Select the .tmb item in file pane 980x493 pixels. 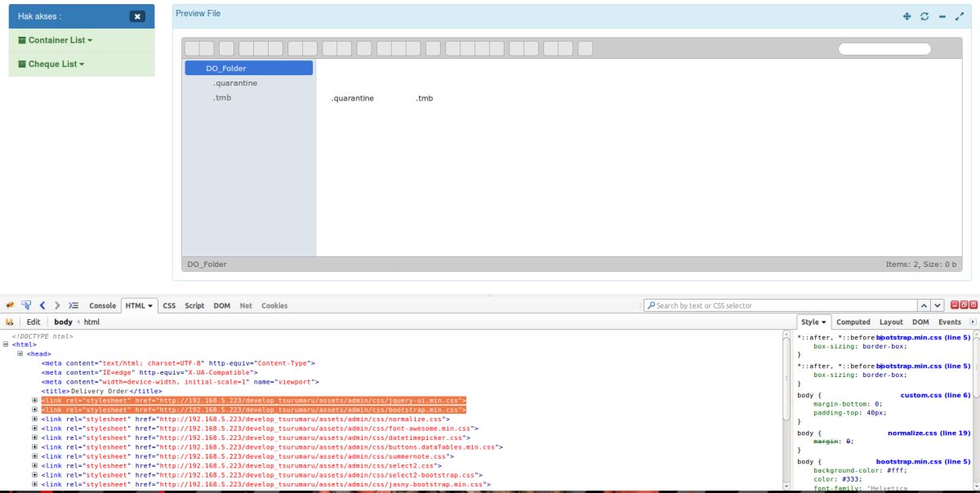[x=424, y=98]
